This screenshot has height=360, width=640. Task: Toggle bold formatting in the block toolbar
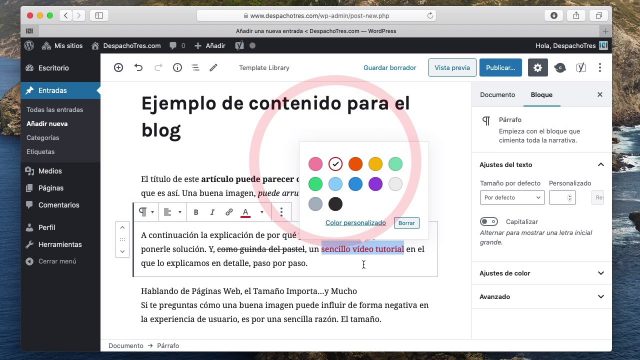[196, 212]
